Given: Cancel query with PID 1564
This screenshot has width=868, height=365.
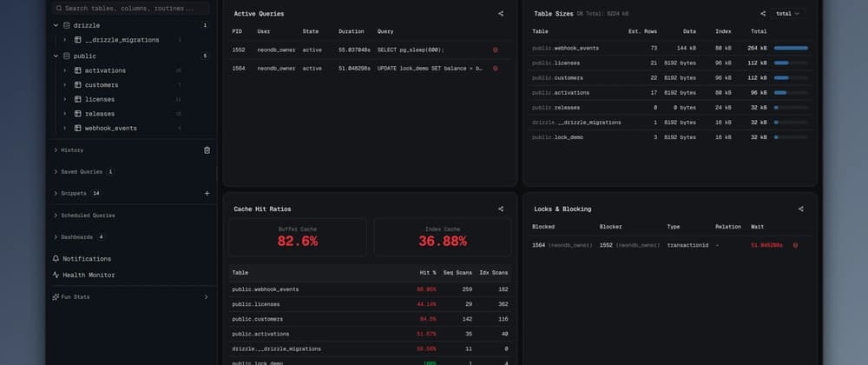Looking at the screenshot, I should tap(495, 69).
